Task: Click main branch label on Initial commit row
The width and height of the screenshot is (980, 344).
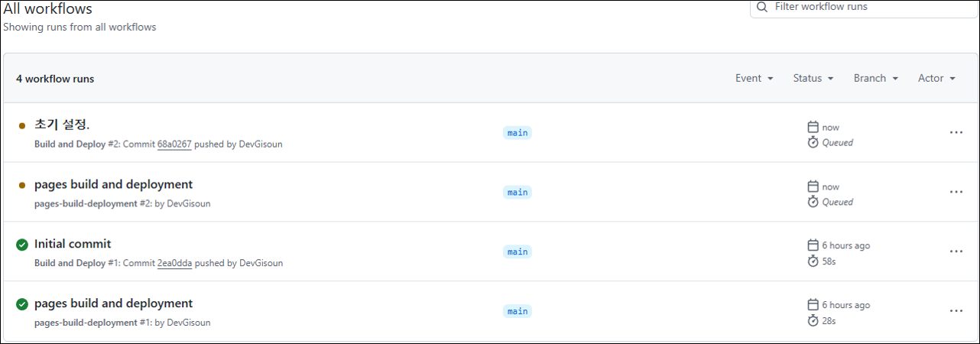Action: (518, 252)
